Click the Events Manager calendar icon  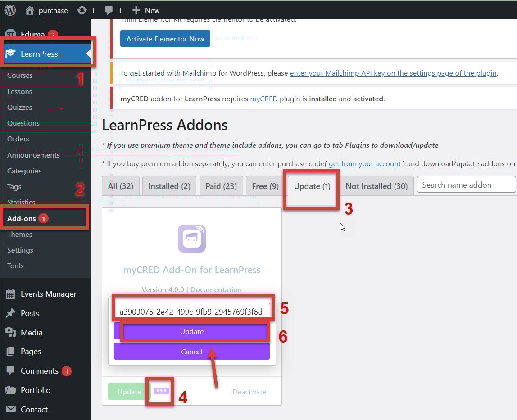click(x=10, y=294)
